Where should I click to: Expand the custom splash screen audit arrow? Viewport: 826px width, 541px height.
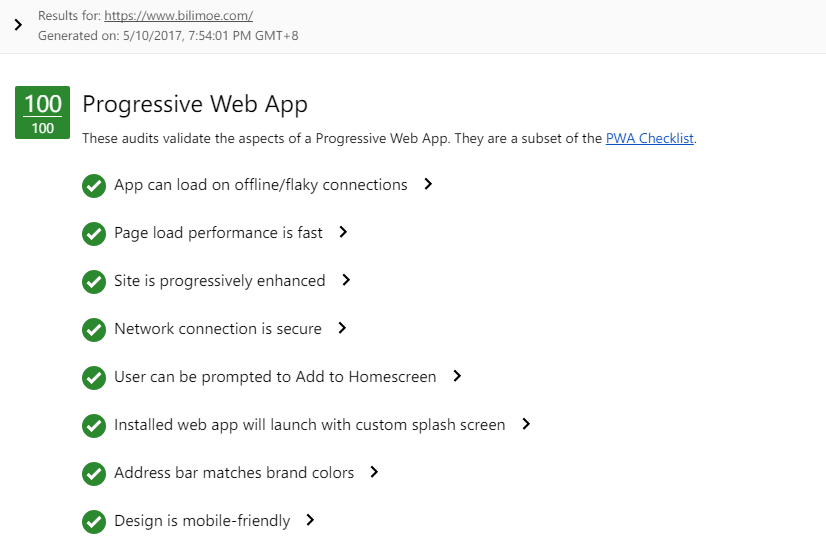click(x=526, y=424)
